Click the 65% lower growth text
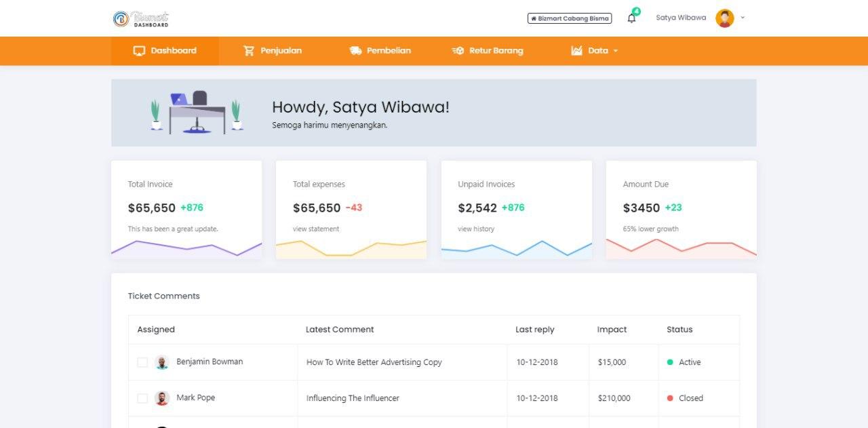This screenshot has width=868, height=428. pyautogui.click(x=651, y=229)
